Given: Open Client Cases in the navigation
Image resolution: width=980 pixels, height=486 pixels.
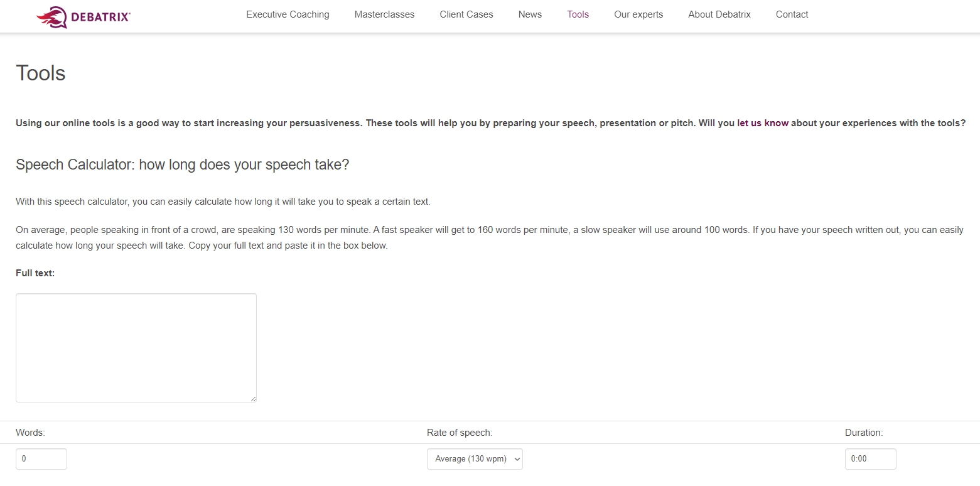Looking at the screenshot, I should click(466, 14).
